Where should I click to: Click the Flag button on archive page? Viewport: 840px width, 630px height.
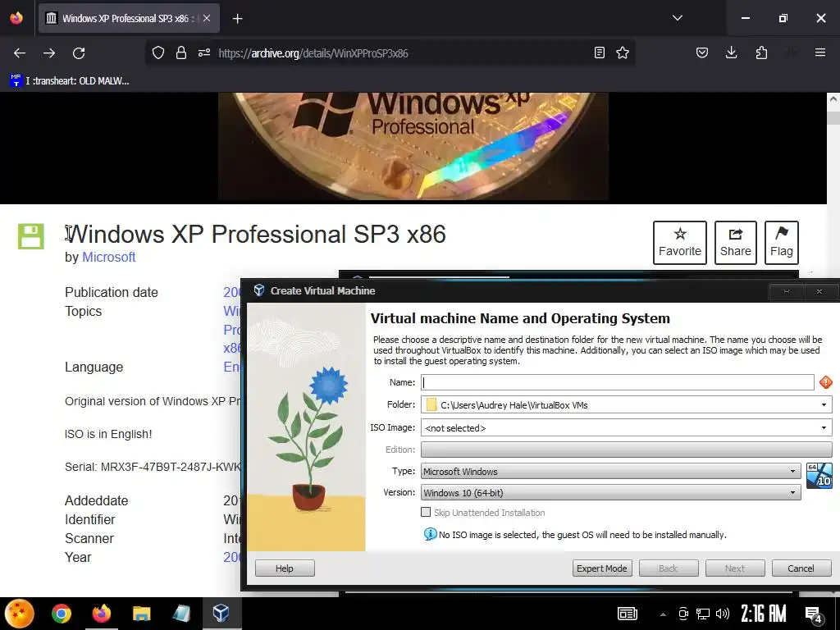click(x=782, y=243)
